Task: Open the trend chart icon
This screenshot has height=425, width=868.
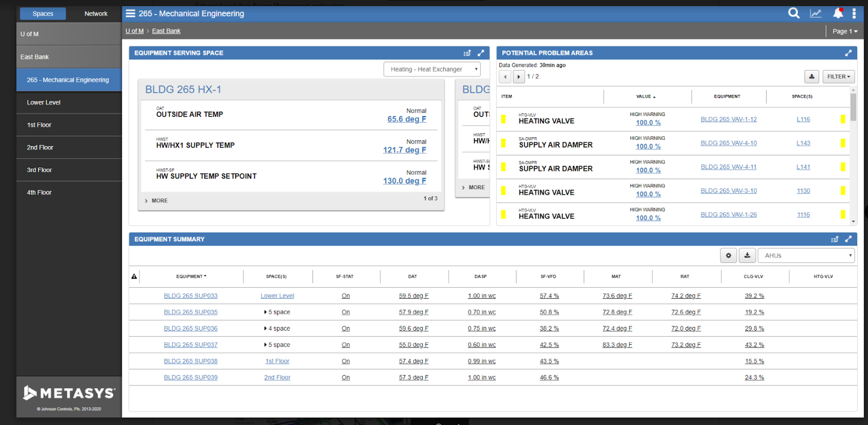Action: [815, 14]
